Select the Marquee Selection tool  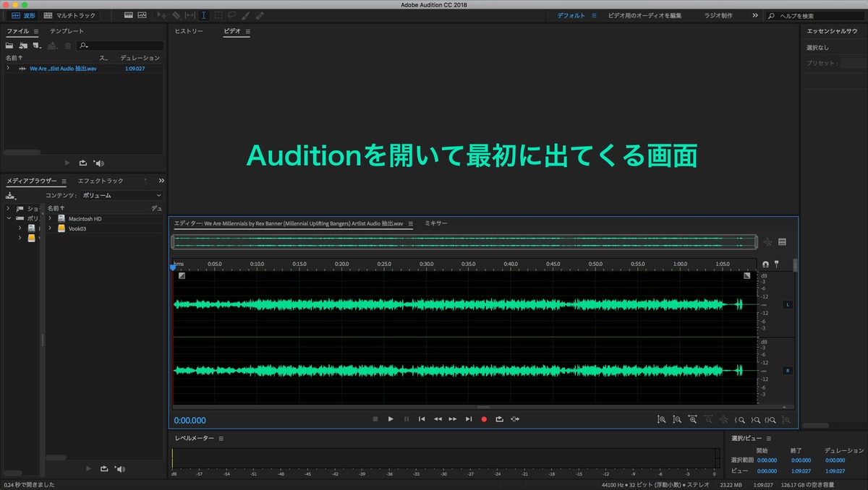[217, 14]
